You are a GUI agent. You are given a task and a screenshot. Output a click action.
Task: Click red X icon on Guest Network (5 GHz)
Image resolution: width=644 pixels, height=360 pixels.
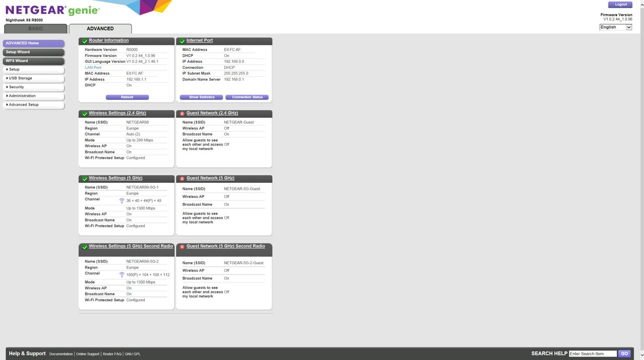182,179
